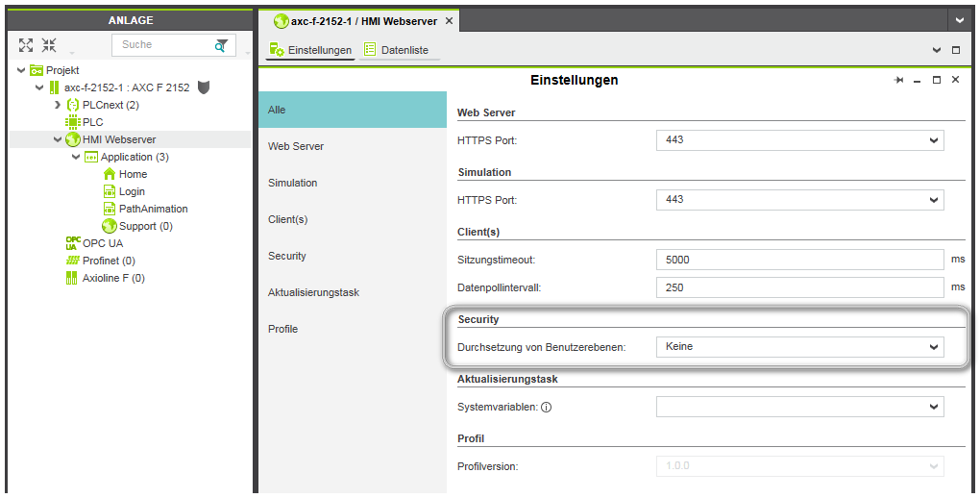Select the OPC UA node
Screen dimensions: 980x498
tap(102, 243)
